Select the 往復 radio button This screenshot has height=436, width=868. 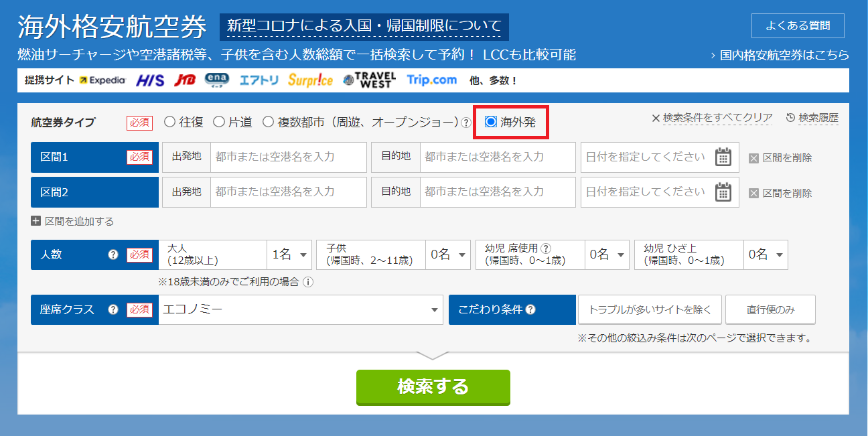[x=169, y=122]
